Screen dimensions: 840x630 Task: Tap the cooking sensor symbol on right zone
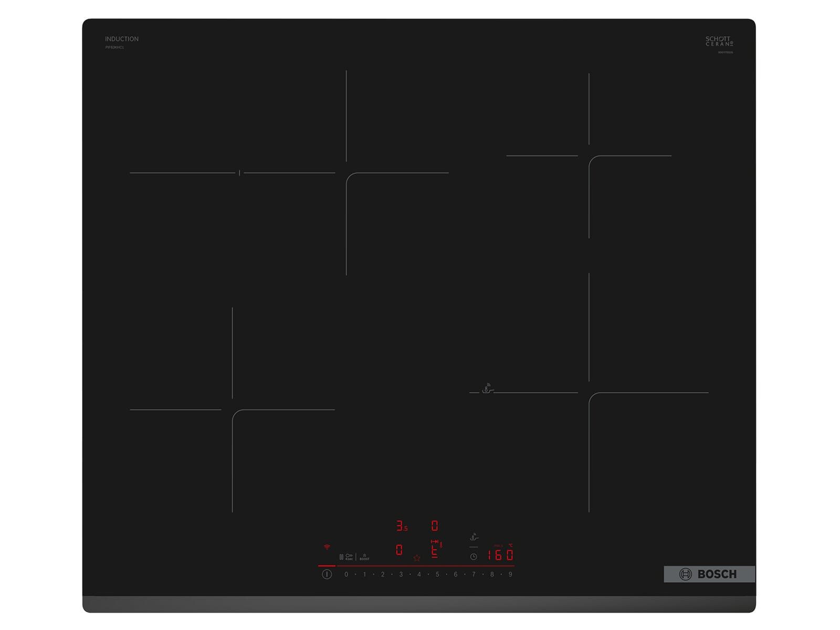[487, 388]
